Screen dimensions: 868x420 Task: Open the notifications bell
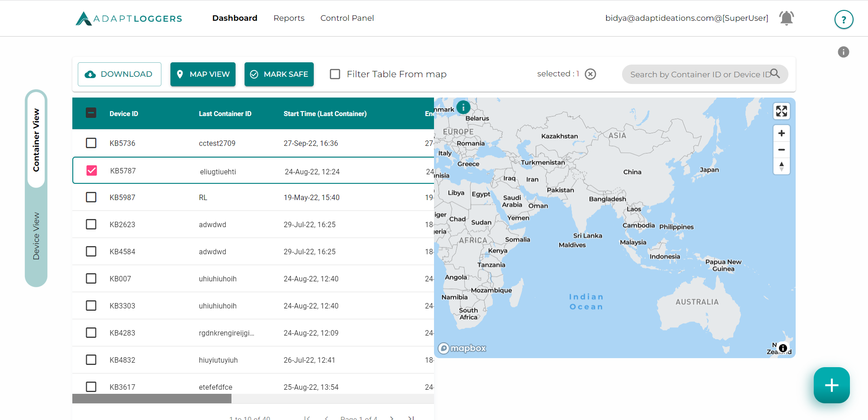(x=787, y=18)
